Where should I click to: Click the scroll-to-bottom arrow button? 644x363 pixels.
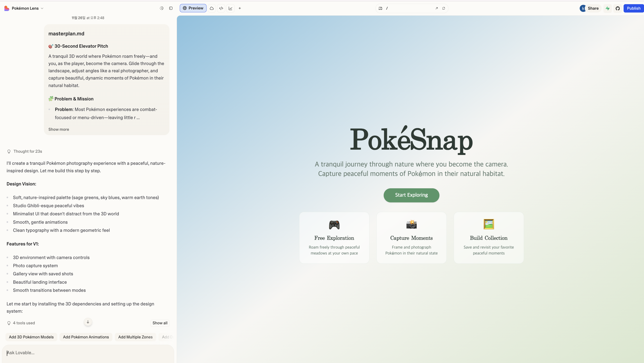[x=88, y=322]
